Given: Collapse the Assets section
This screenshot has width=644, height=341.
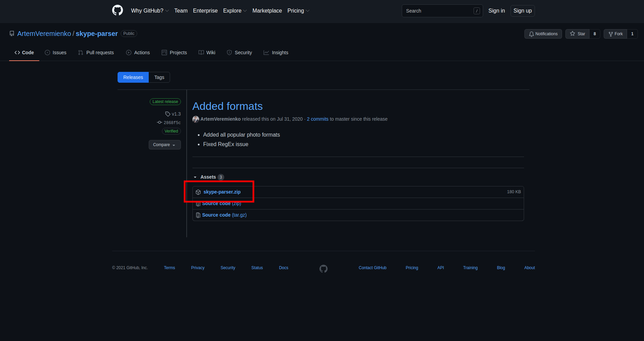Looking at the screenshot, I should point(208,177).
